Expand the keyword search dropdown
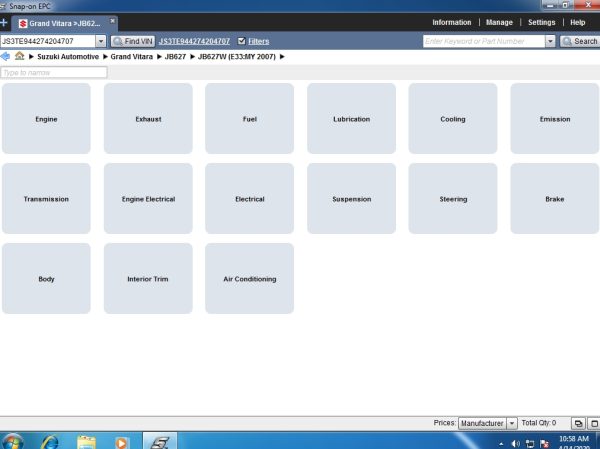This screenshot has height=449, width=600. pos(550,41)
